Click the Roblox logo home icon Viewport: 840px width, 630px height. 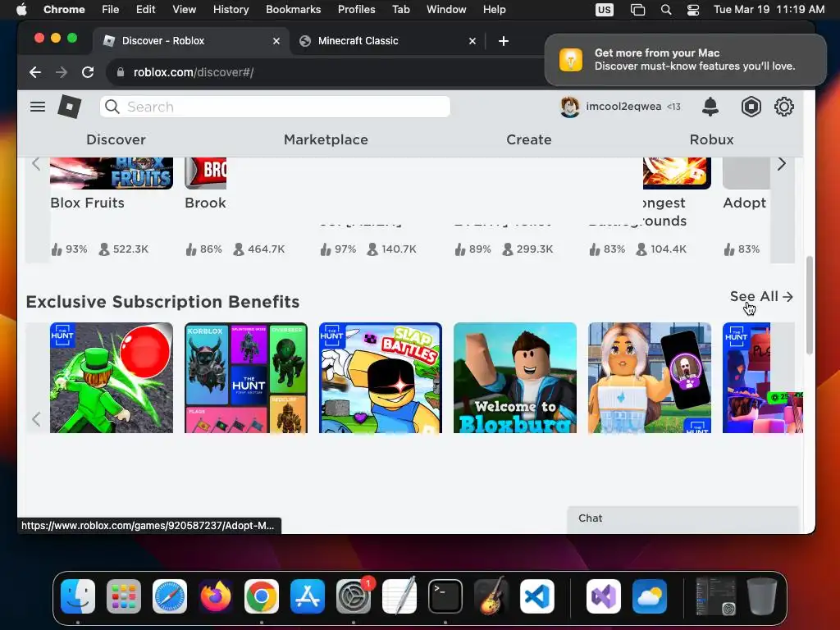pos(70,107)
